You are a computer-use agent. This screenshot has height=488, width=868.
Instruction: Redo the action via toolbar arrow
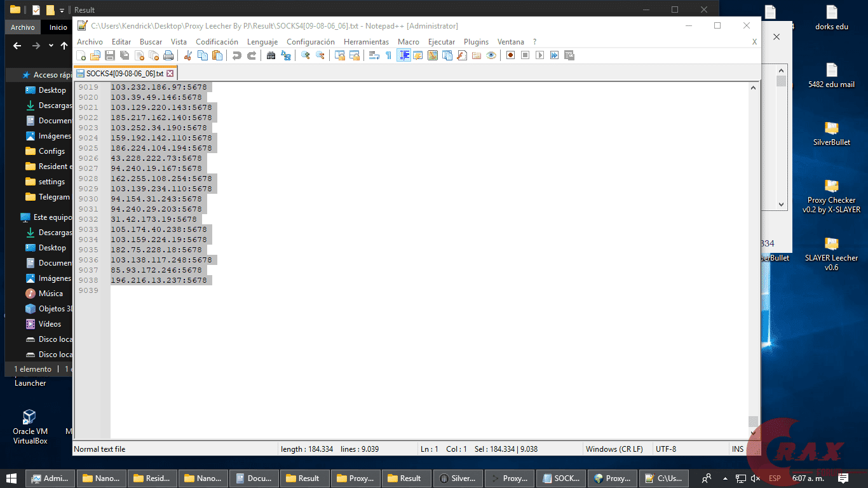click(252, 55)
